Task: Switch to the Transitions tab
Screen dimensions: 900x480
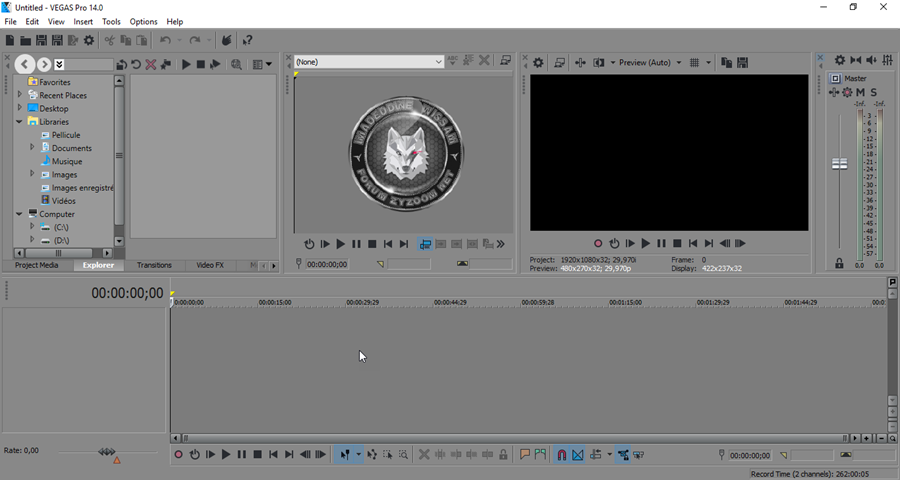Action: pos(154,265)
